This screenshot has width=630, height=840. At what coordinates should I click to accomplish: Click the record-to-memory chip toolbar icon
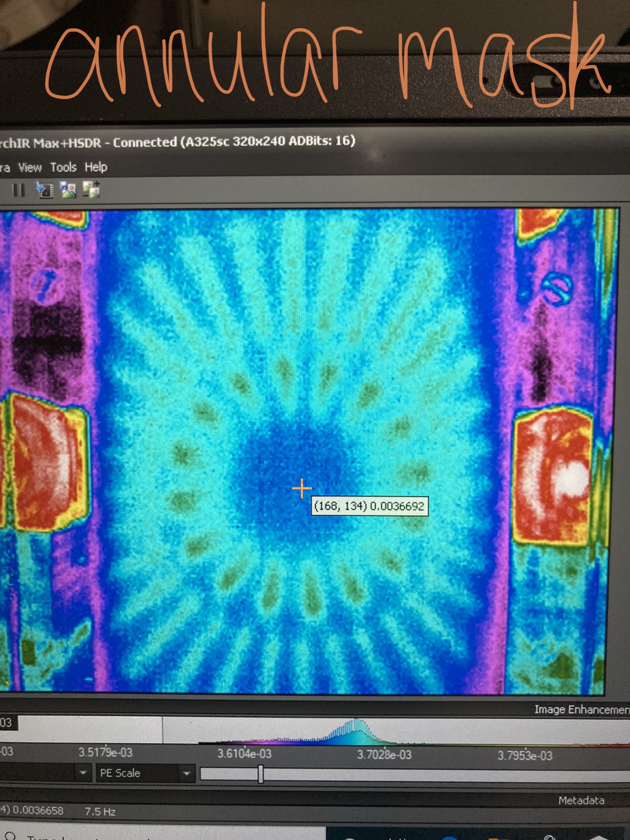click(x=45, y=190)
